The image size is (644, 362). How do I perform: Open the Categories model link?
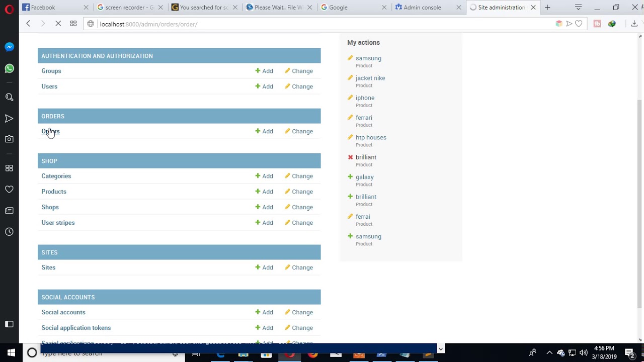click(x=56, y=176)
